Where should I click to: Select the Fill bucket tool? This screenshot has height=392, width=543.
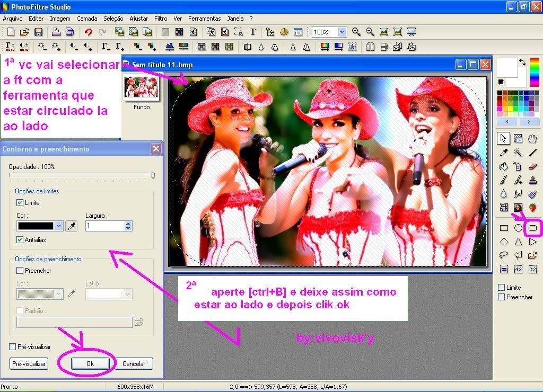point(504,166)
